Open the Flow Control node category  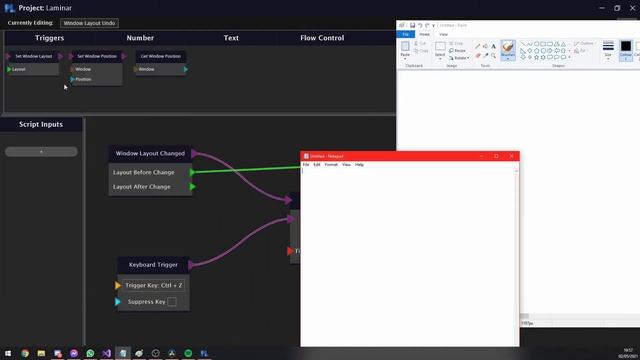pyautogui.click(x=322, y=38)
